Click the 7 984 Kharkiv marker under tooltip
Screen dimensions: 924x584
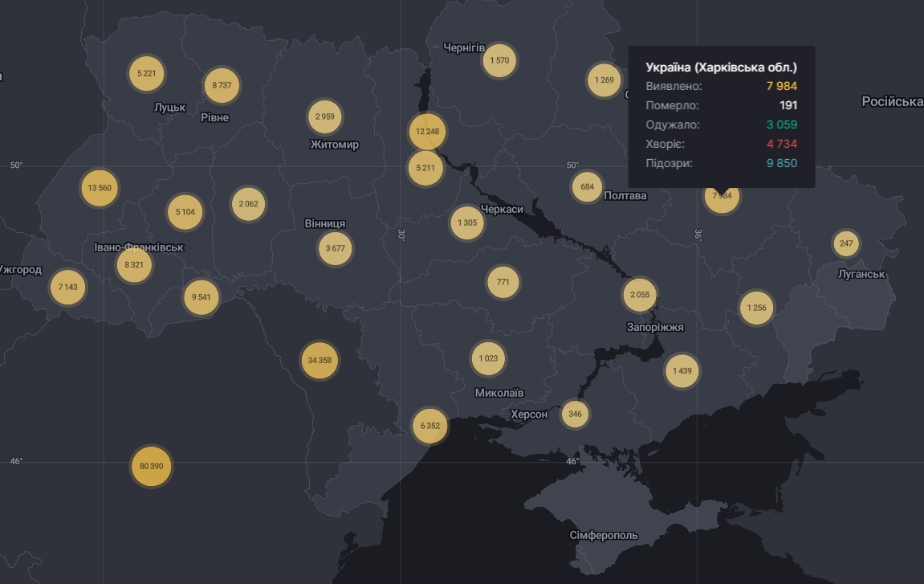(x=721, y=197)
